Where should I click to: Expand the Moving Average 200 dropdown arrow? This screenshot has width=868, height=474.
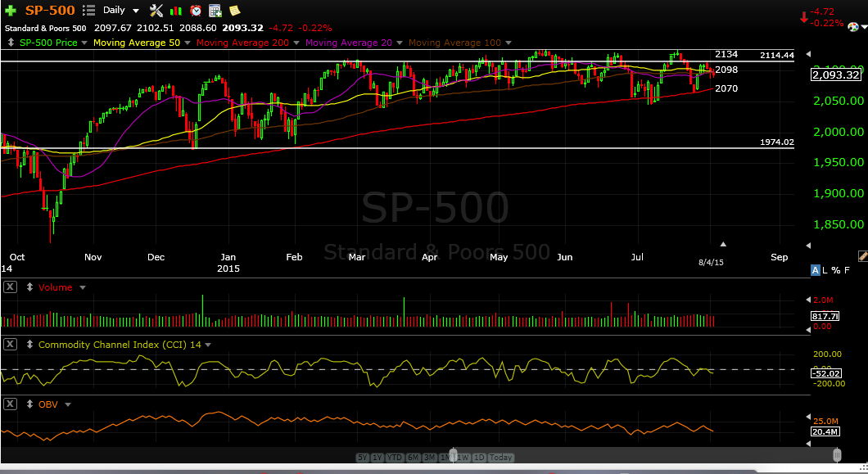(296, 43)
